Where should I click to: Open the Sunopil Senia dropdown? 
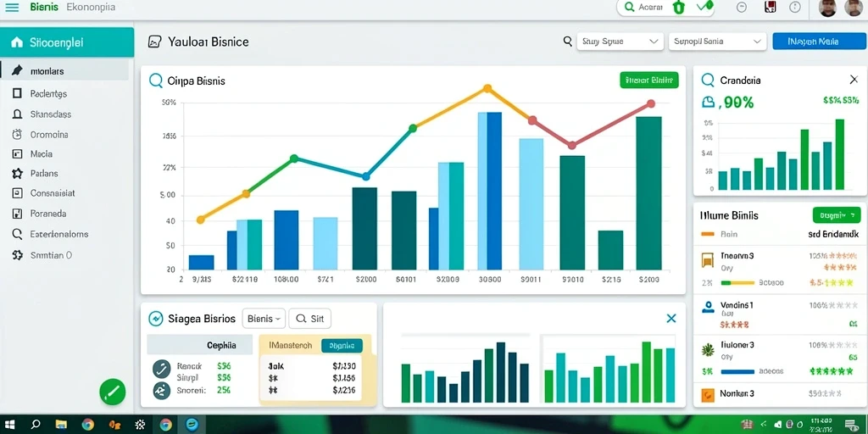click(717, 42)
